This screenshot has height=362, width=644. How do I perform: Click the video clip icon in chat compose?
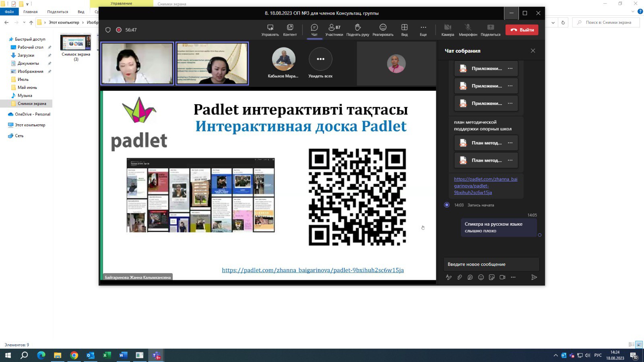coord(502,277)
